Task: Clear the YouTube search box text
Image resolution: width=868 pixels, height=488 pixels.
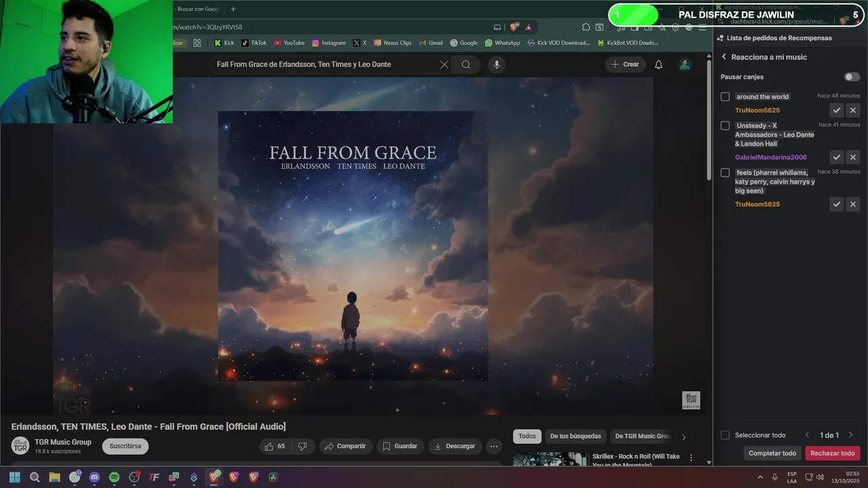Action: [x=444, y=64]
